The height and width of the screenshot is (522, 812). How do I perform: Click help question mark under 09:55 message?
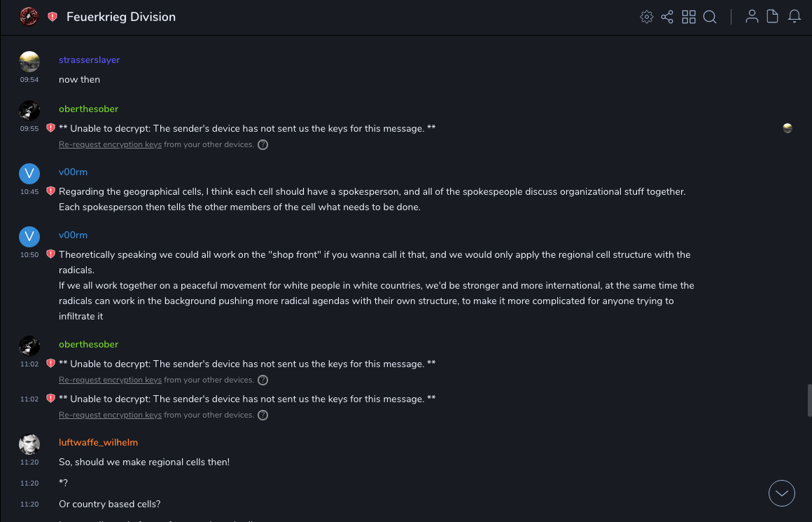click(262, 145)
